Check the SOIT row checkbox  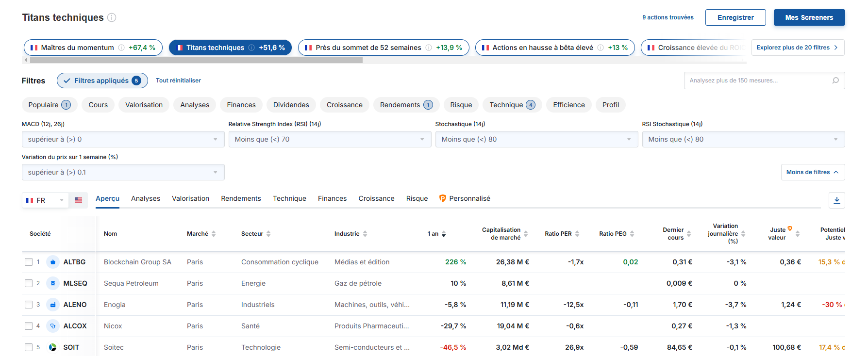coord(29,347)
